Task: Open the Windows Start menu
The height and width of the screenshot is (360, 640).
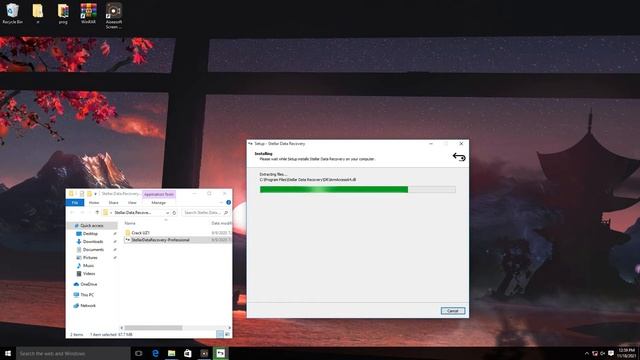Action: (x=8, y=353)
